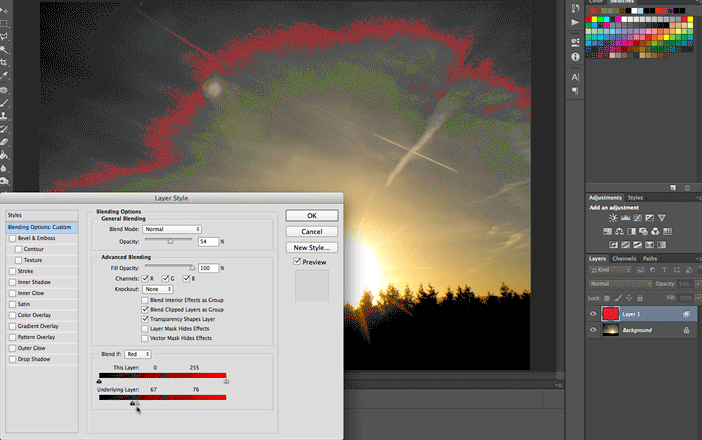The height and width of the screenshot is (440, 702).
Task: Switch to the Styles tab
Action: [x=635, y=198]
